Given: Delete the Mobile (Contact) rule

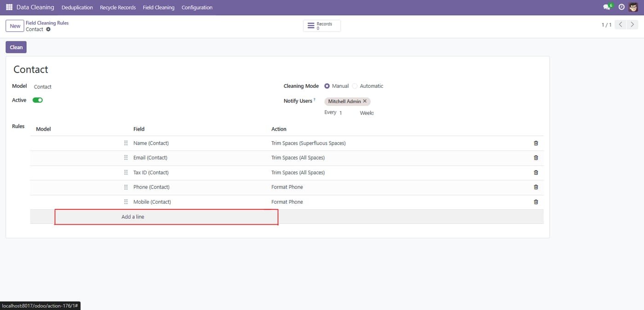Looking at the screenshot, I should tap(536, 202).
